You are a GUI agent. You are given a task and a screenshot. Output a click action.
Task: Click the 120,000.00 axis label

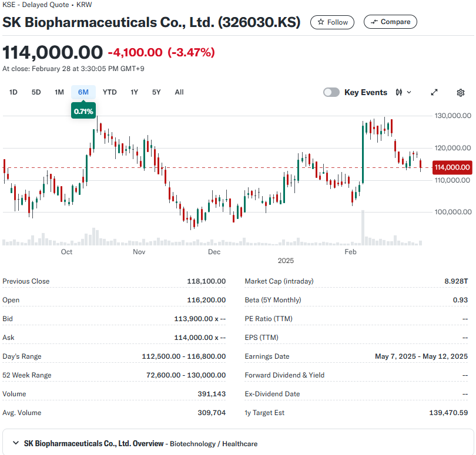pyautogui.click(x=452, y=148)
